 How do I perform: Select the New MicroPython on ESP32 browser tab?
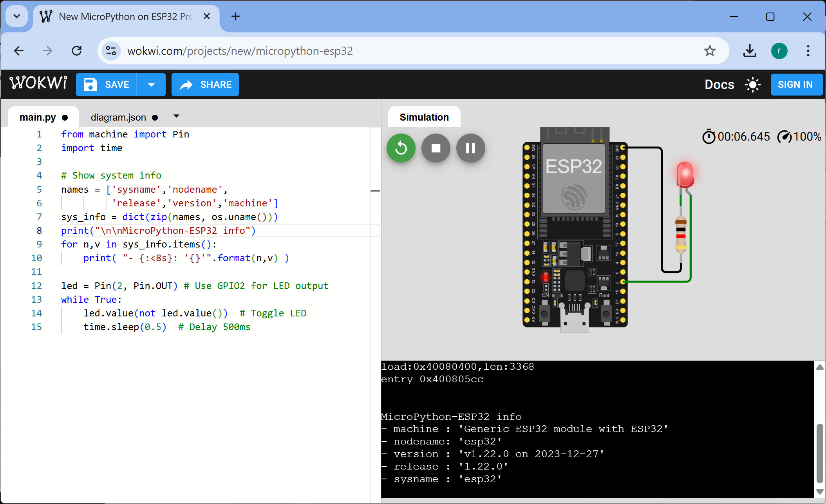tap(126, 17)
